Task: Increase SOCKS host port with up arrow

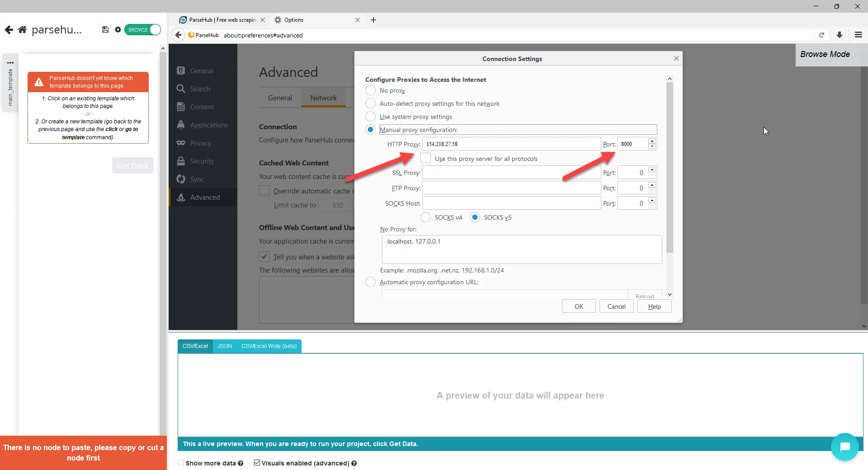Action: coord(652,201)
